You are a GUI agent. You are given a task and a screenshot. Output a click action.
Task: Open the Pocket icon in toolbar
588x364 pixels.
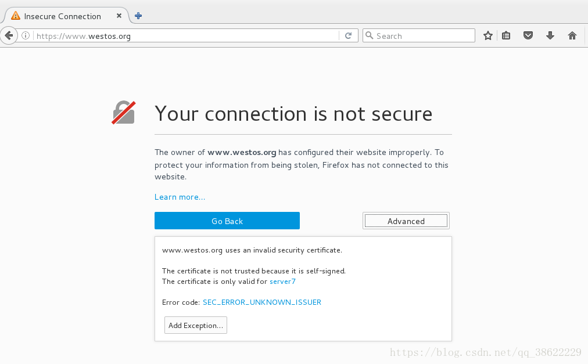click(x=528, y=35)
